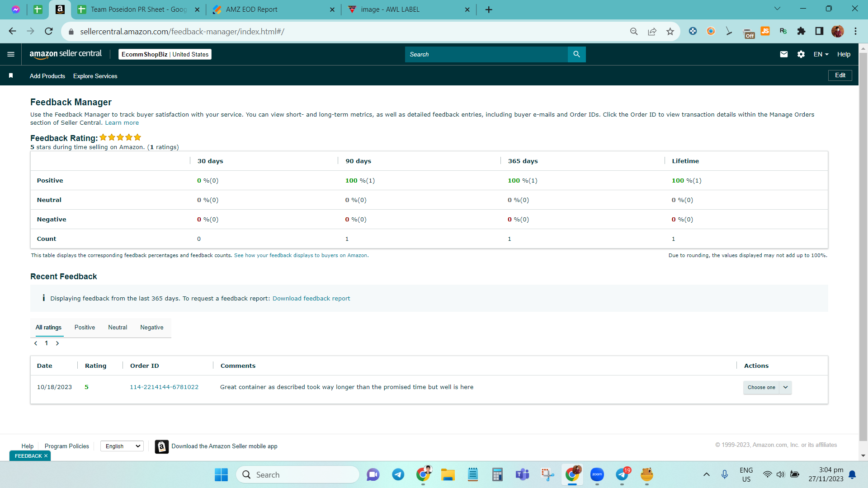The width and height of the screenshot is (868, 488).
Task: Open the tab search dropdown arrow
Action: coord(777,9)
